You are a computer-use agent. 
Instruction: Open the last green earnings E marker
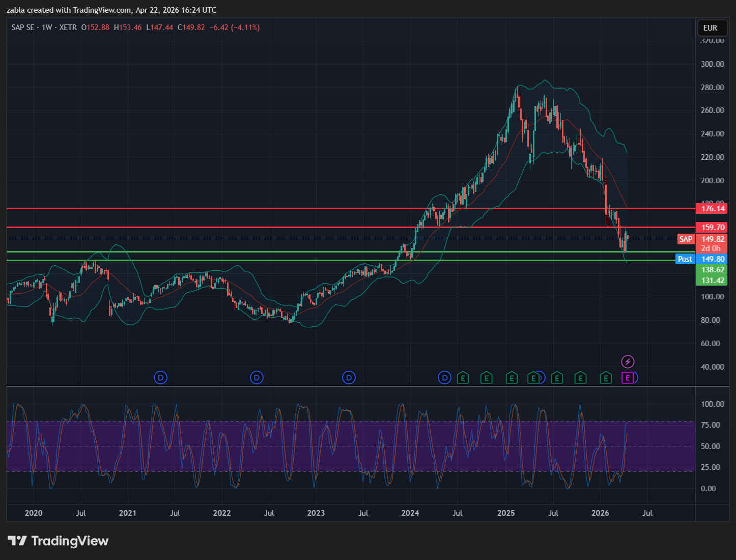(605, 378)
